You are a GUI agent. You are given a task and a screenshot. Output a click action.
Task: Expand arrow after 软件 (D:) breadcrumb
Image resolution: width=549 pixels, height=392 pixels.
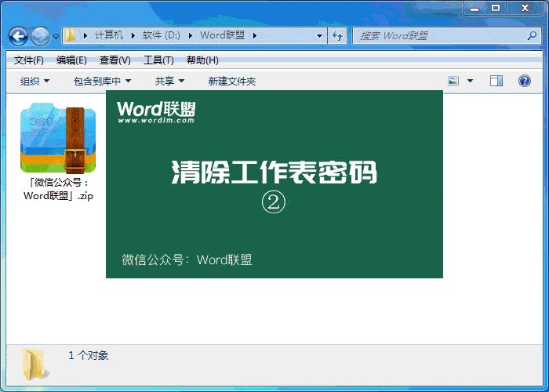pos(191,36)
